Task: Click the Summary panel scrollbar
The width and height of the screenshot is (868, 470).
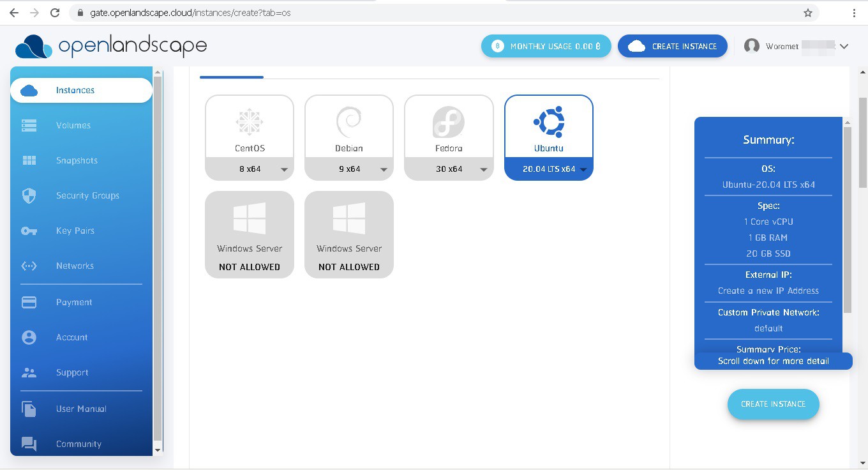Action: (x=848, y=220)
